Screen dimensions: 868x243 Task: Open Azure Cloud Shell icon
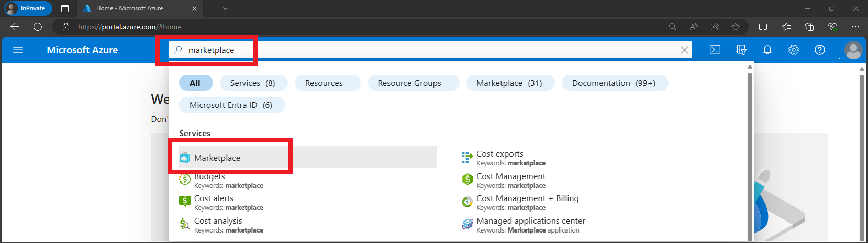(715, 50)
